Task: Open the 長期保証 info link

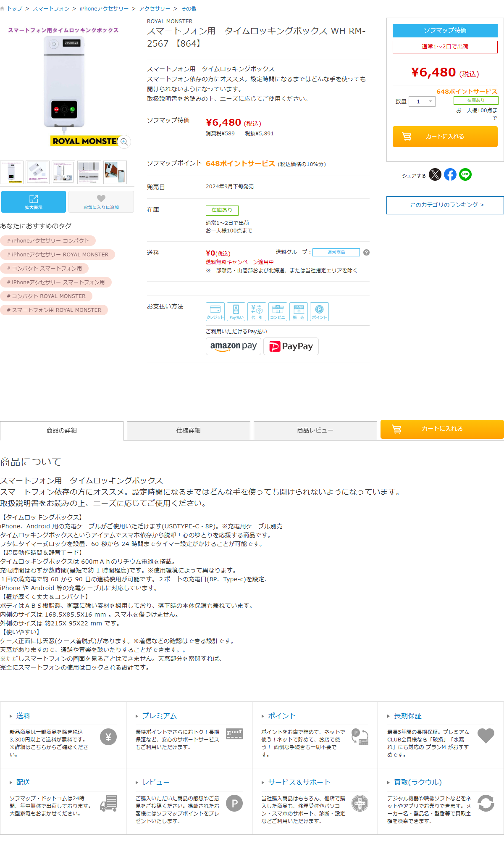Action: point(407,716)
